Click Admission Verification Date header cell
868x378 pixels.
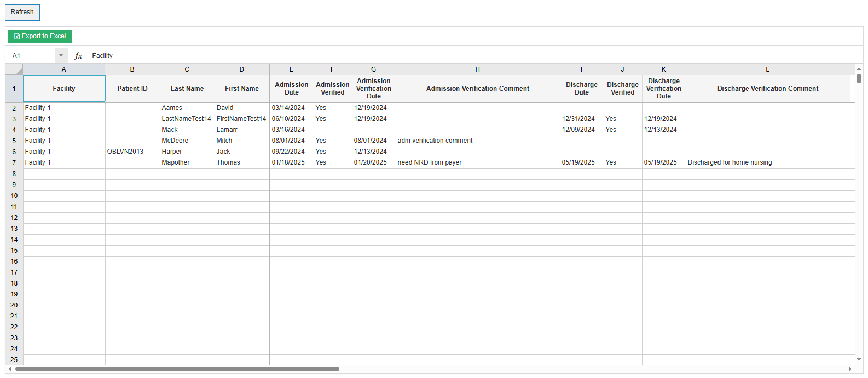point(374,89)
